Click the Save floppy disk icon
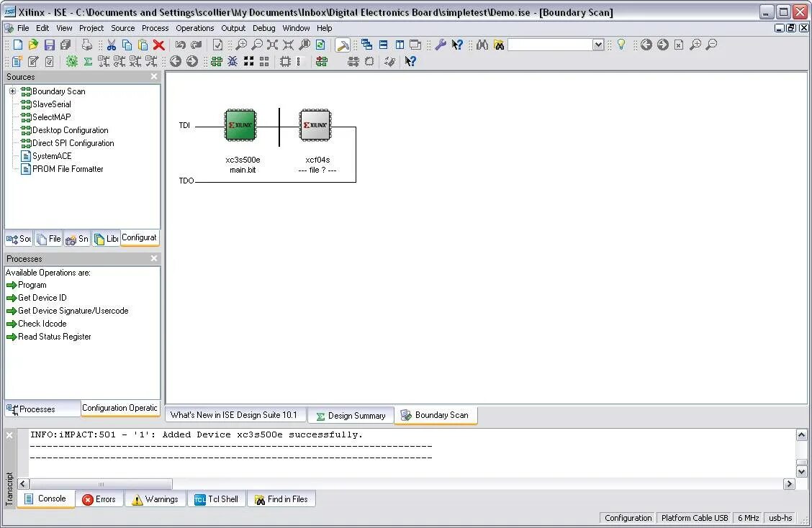 (x=49, y=45)
